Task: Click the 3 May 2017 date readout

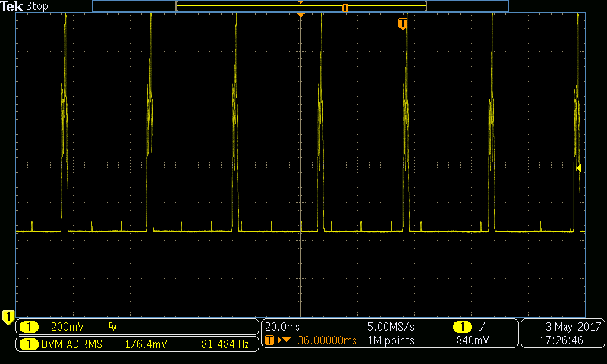Action: [x=574, y=327]
